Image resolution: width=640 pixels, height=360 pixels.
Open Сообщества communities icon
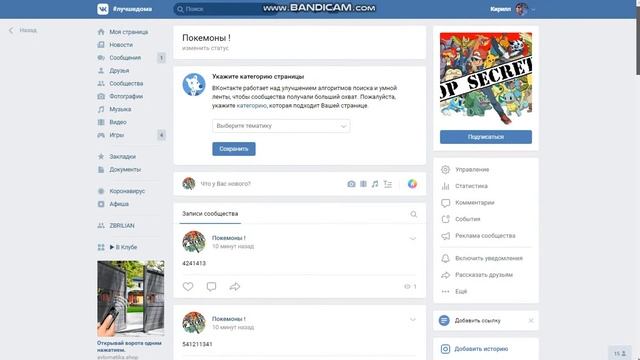click(x=101, y=83)
